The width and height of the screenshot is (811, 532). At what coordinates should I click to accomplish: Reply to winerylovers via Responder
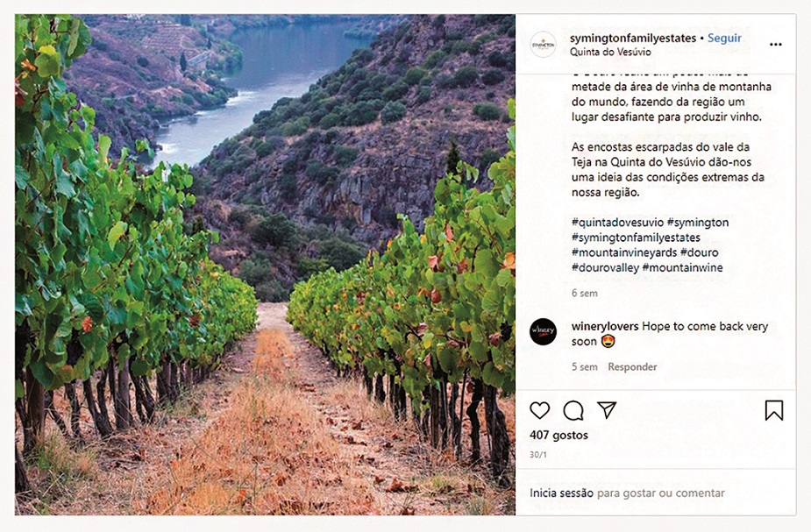[x=631, y=366]
